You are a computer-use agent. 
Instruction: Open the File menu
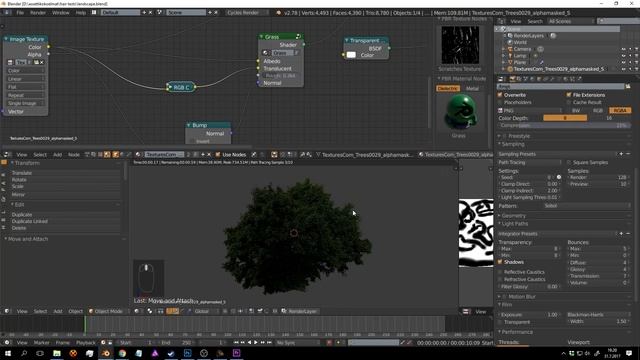click(x=20, y=13)
